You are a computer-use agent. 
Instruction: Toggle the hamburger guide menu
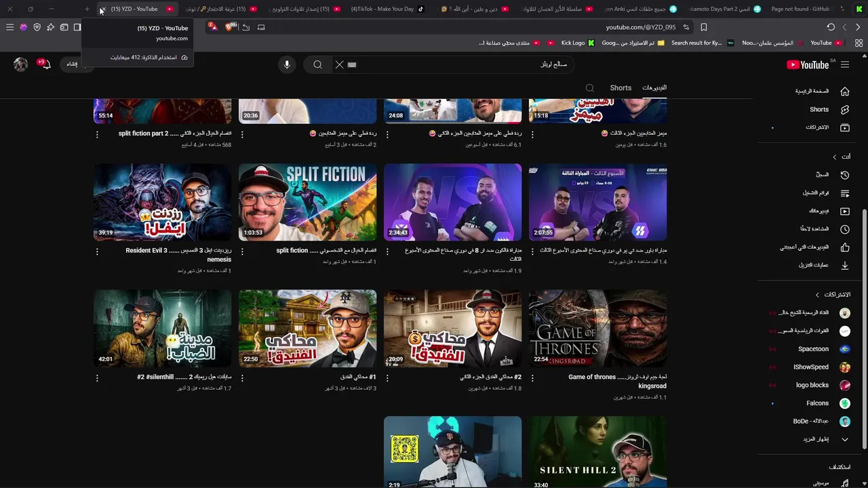pos(845,64)
